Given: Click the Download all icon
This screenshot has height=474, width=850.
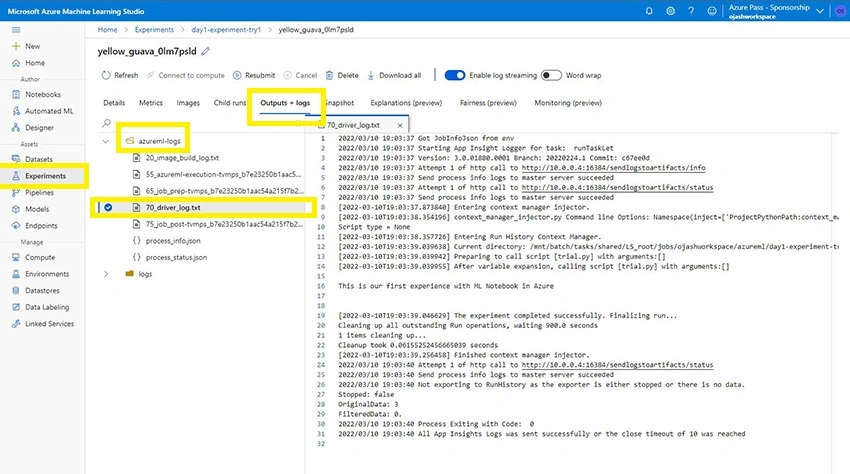Looking at the screenshot, I should pyautogui.click(x=371, y=75).
